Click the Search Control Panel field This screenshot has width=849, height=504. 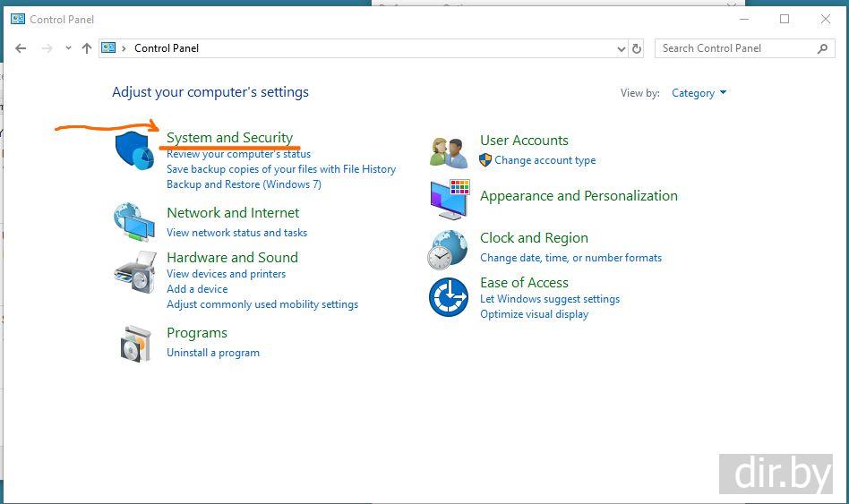click(736, 48)
